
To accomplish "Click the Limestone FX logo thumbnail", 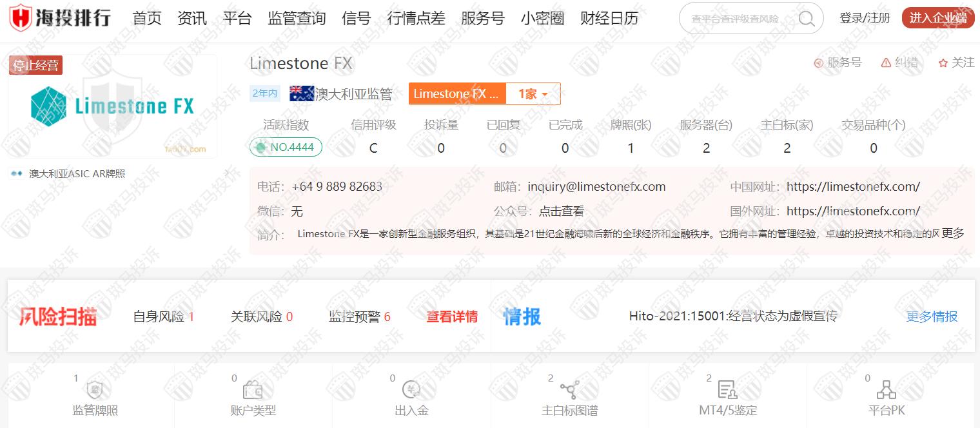I will pyautogui.click(x=113, y=106).
